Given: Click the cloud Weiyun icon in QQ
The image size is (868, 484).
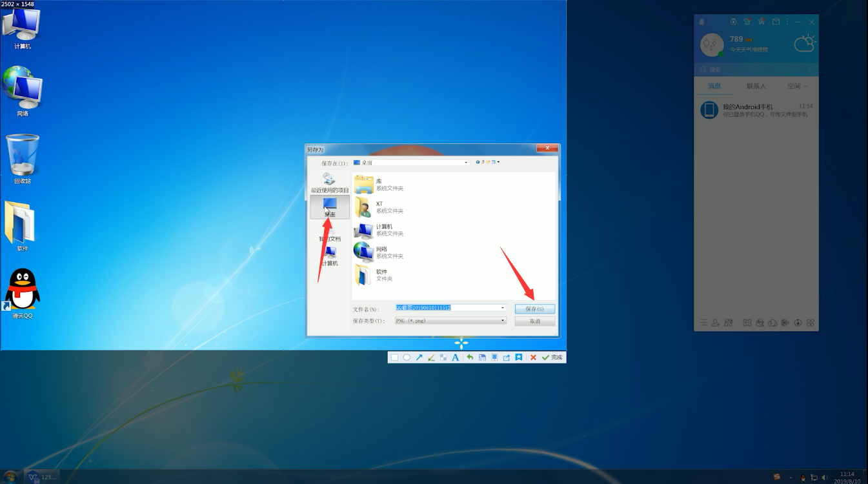Looking at the screenshot, I should coord(772,323).
